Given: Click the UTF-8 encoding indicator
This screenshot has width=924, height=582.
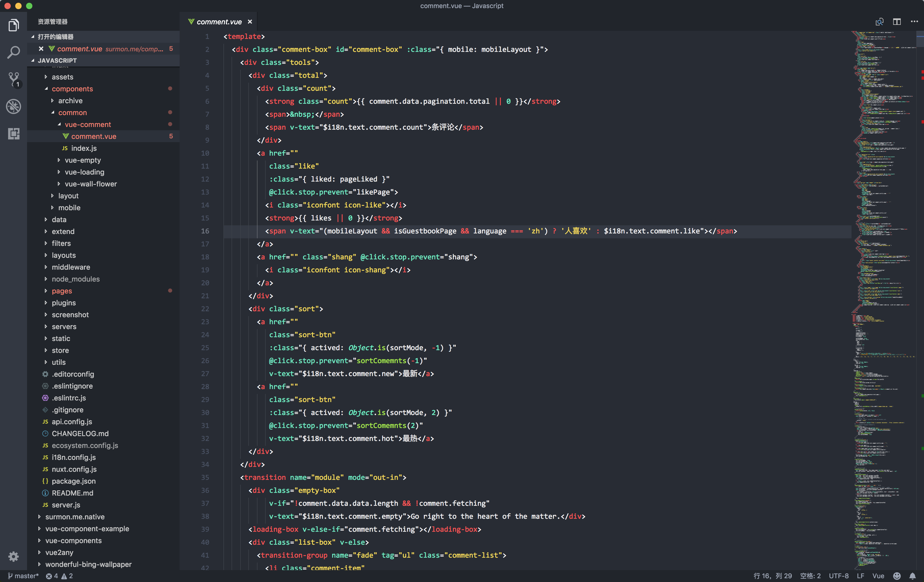Looking at the screenshot, I should (x=839, y=576).
